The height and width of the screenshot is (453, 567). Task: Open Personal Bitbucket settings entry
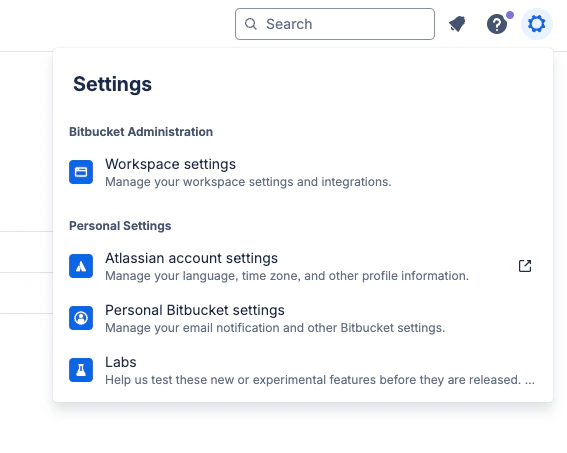303,319
